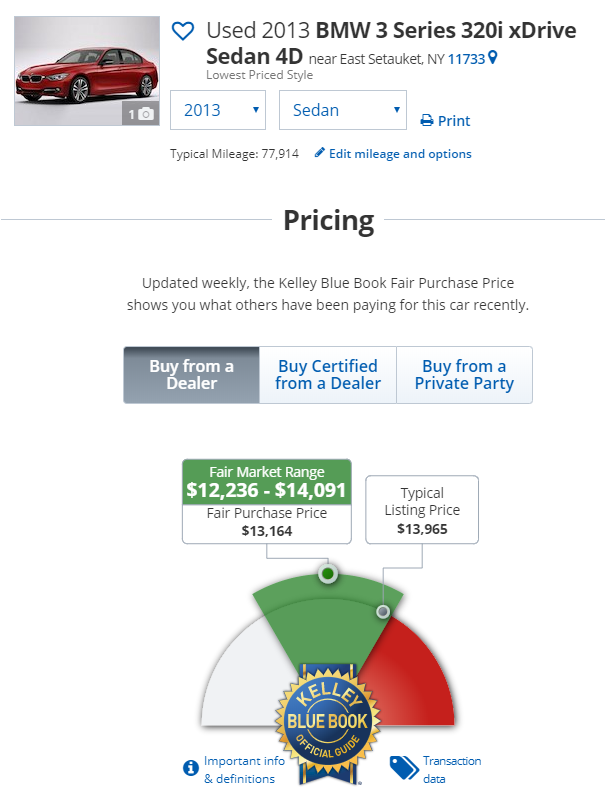Switch to Buy from a Private Party tab
This screenshot has height=792, width=605.
[x=464, y=375]
